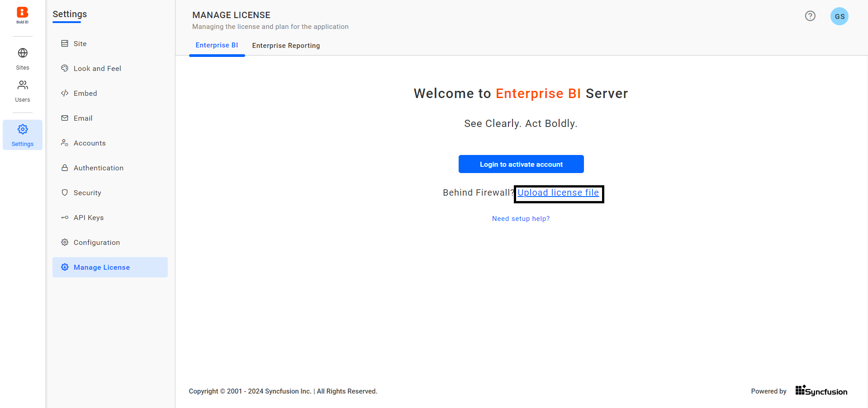
Task: Select the Settings gear in the left rail
Action: 22,129
